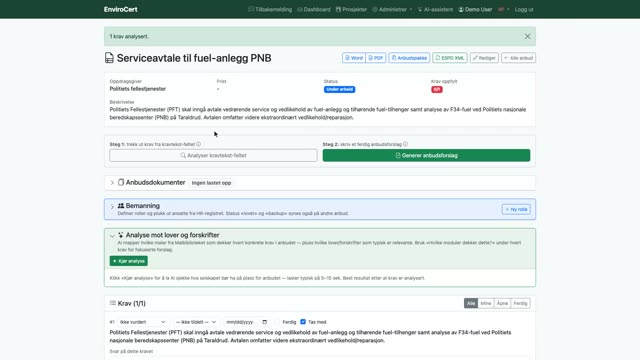This screenshot has height=360, width=640.
Task: Click Logg ut link
Action: (524, 9)
